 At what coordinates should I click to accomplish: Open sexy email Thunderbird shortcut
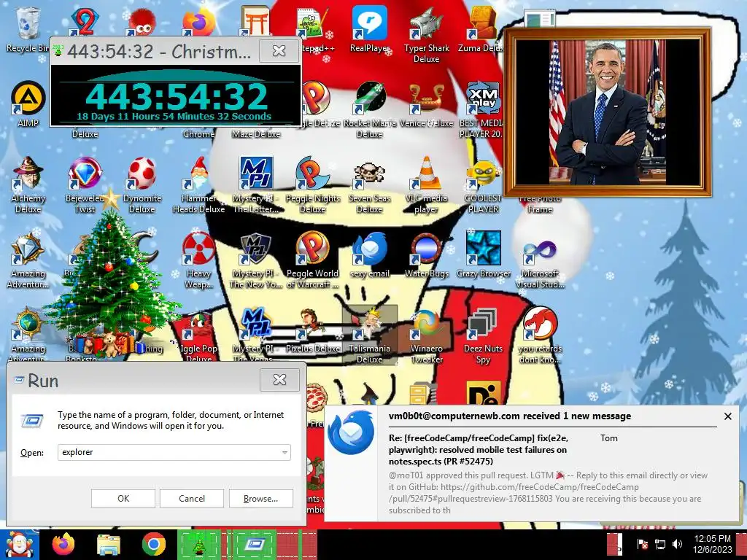coord(369,254)
